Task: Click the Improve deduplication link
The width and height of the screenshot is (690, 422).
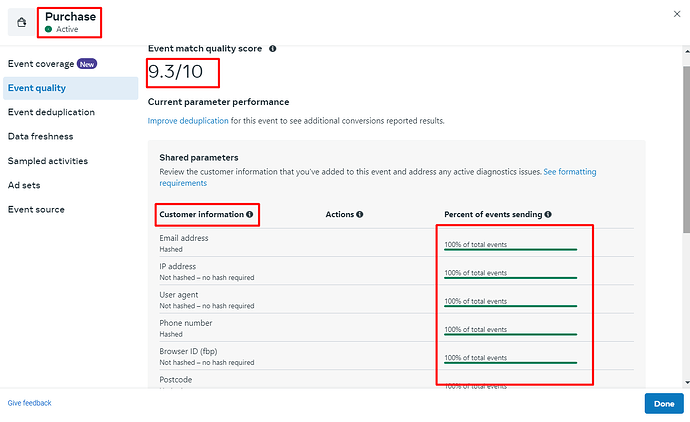Action: pos(188,121)
